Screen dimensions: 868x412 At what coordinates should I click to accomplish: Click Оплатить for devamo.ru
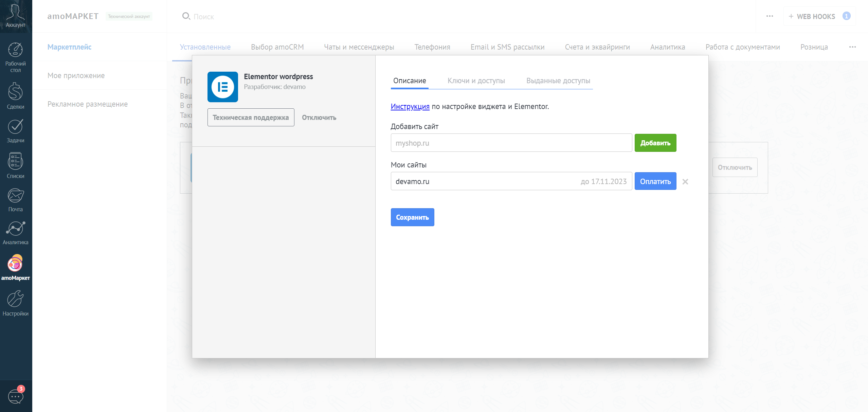pyautogui.click(x=655, y=181)
